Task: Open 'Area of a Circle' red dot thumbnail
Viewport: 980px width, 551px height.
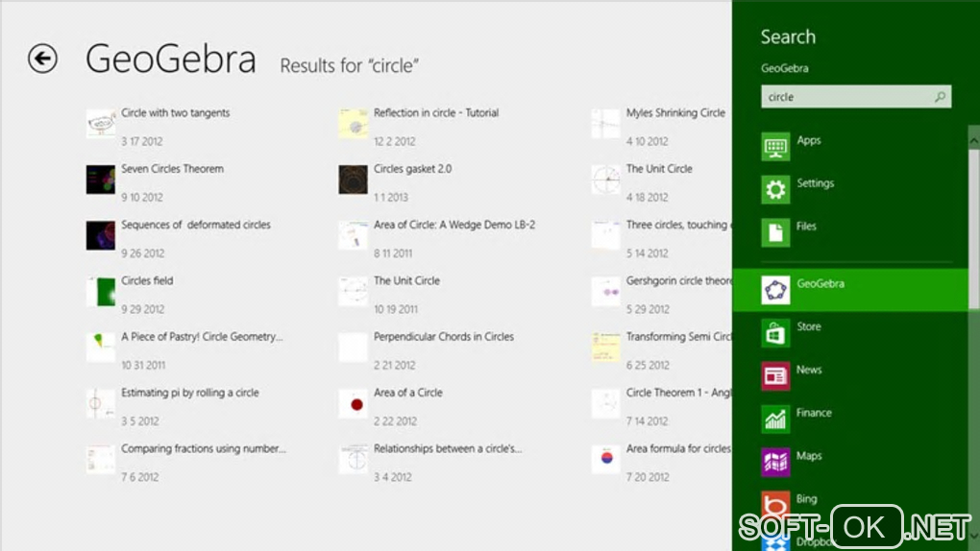Action: point(354,403)
